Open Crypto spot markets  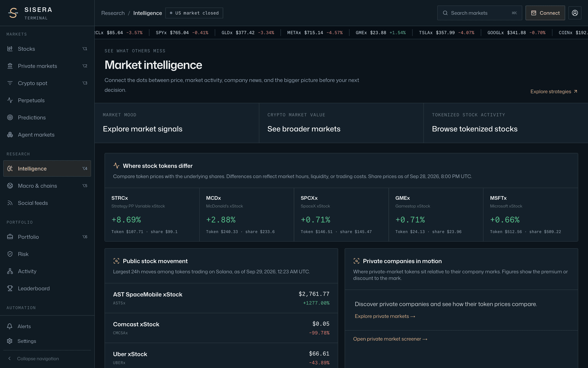47,83
